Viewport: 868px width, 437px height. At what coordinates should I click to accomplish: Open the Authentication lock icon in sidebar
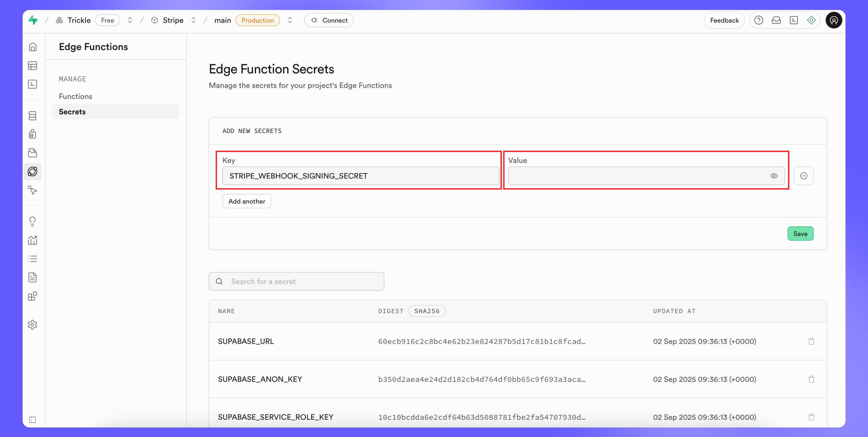(32, 134)
